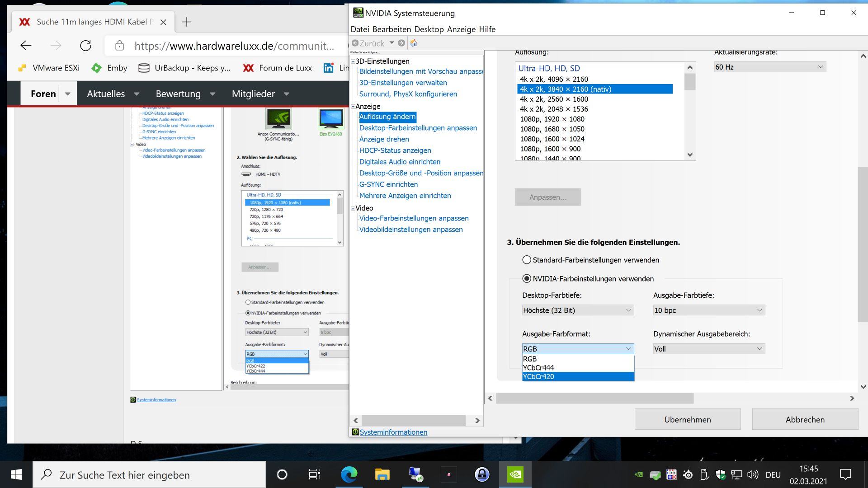Open the Hilfe menu
868x488 pixels.
pyautogui.click(x=487, y=29)
